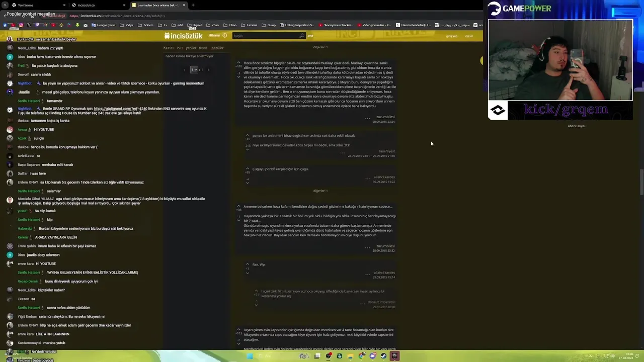The width and height of the screenshot is (644, 362).
Task: Open the Windows Start menu
Action: 250,356
